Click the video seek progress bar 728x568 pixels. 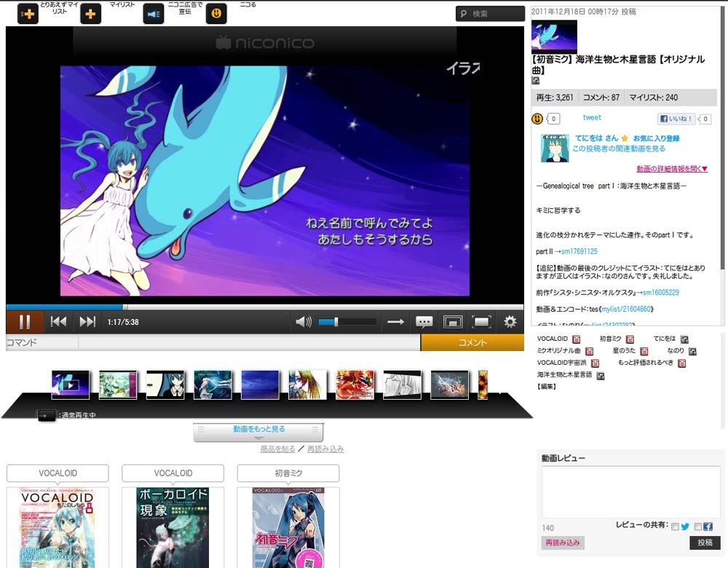pos(265,307)
